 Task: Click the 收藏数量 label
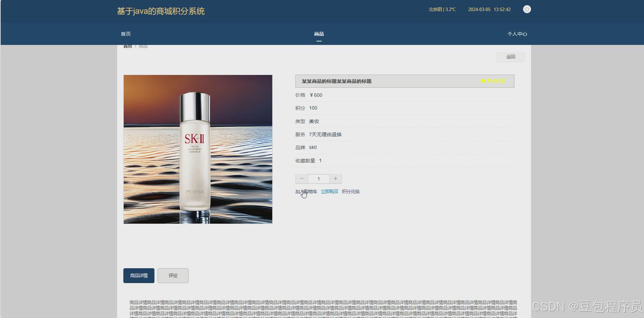tap(305, 160)
